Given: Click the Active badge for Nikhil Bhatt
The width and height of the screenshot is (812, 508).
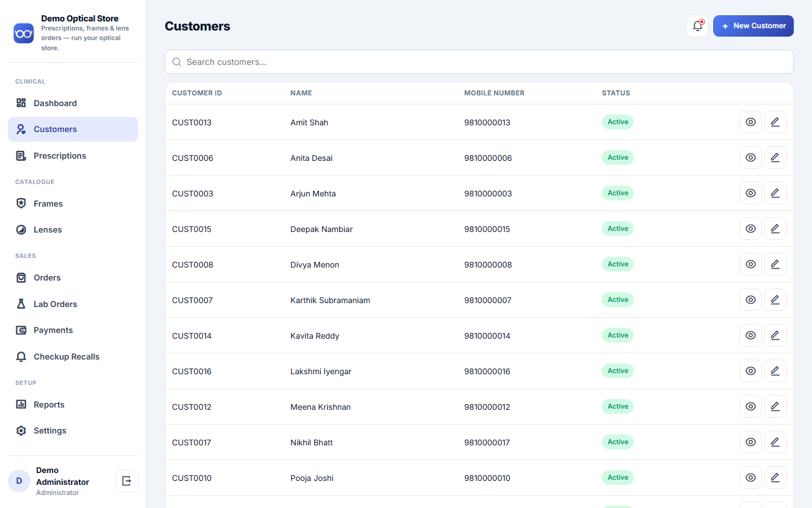Looking at the screenshot, I should pos(618,442).
